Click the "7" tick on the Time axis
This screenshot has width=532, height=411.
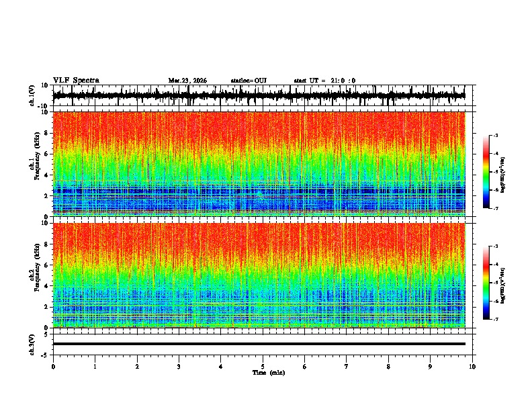click(347, 367)
